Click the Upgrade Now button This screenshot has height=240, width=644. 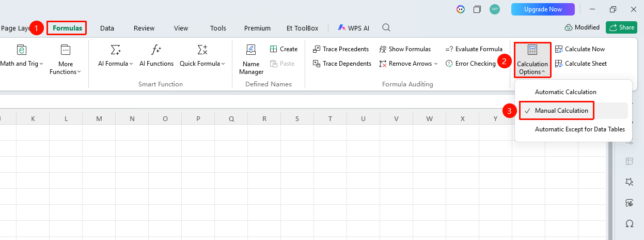point(543,9)
